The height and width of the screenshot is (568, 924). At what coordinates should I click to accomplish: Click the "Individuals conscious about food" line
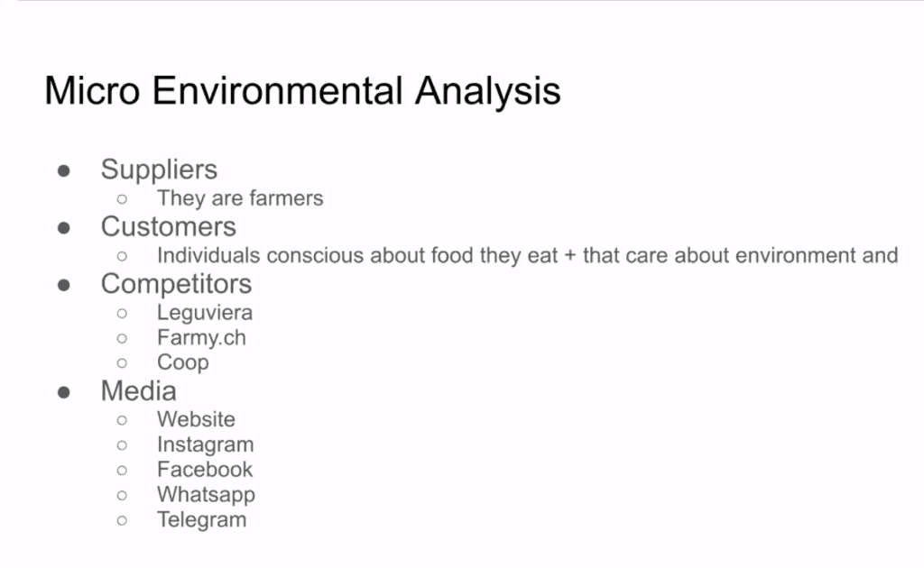[x=527, y=255]
